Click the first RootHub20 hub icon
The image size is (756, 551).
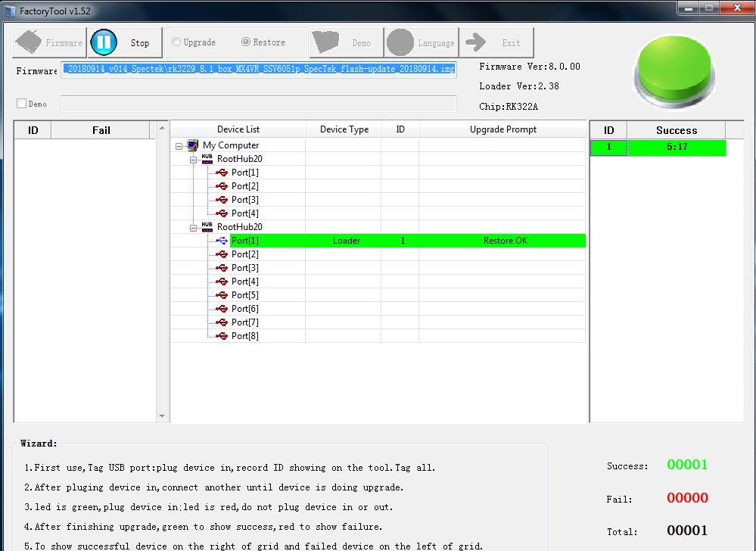click(x=207, y=159)
